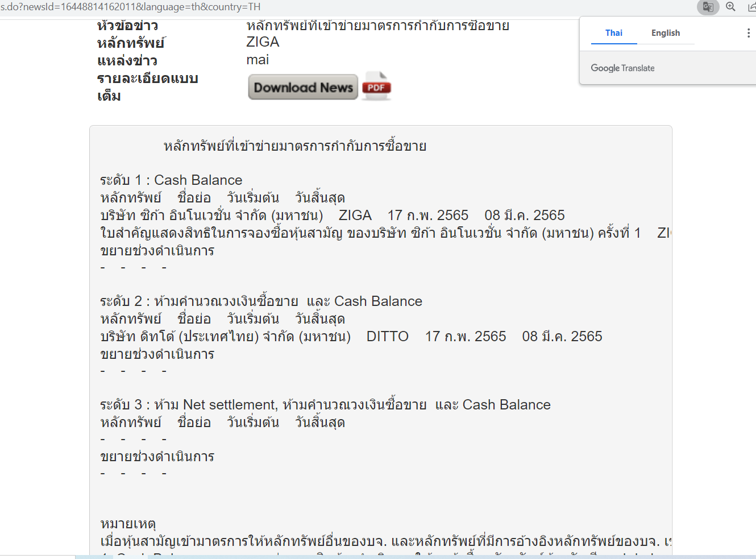The width and height of the screenshot is (756, 559).
Task: Switch to the English tab in translate popup
Action: 666,33
